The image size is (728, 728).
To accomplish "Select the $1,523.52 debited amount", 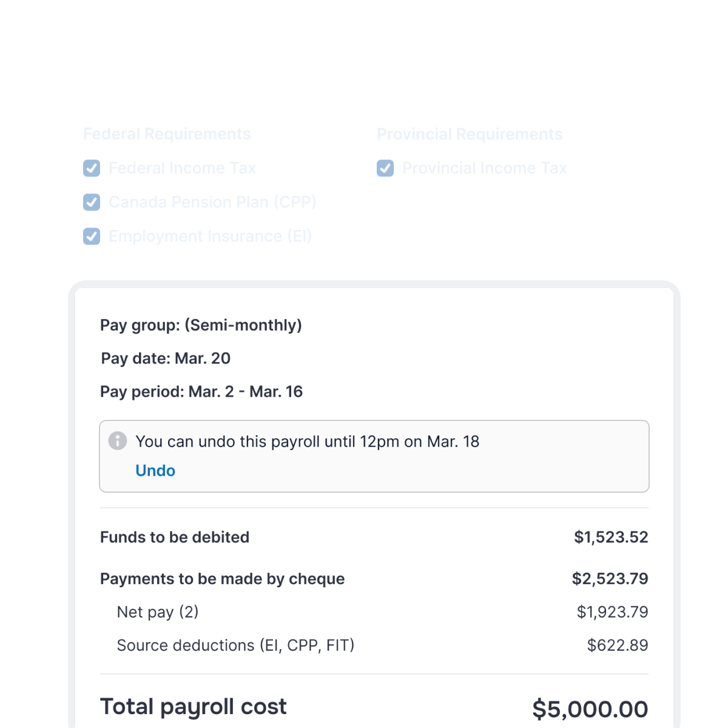I will click(x=610, y=538).
